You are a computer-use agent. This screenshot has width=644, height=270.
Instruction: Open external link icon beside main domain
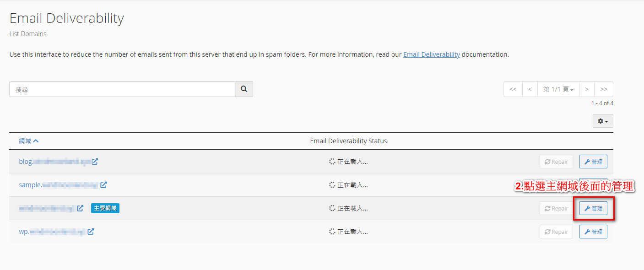80,208
